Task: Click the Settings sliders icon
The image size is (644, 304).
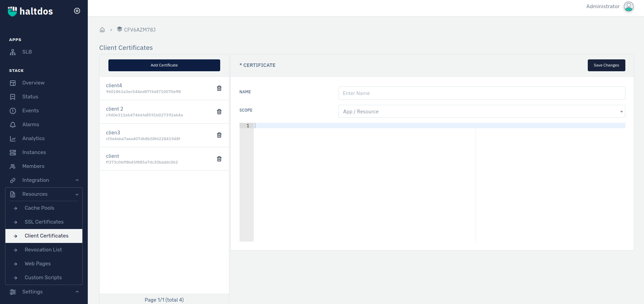Action: point(13,292)
